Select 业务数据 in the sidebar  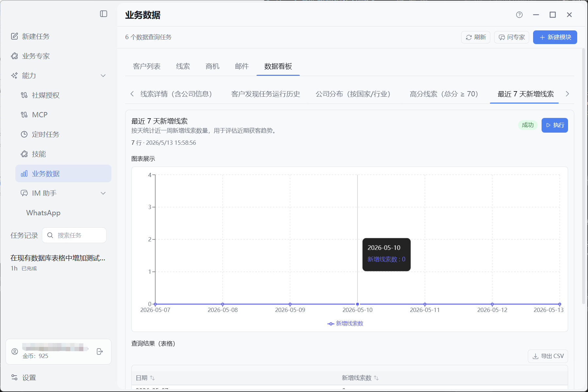click(63, 173)
